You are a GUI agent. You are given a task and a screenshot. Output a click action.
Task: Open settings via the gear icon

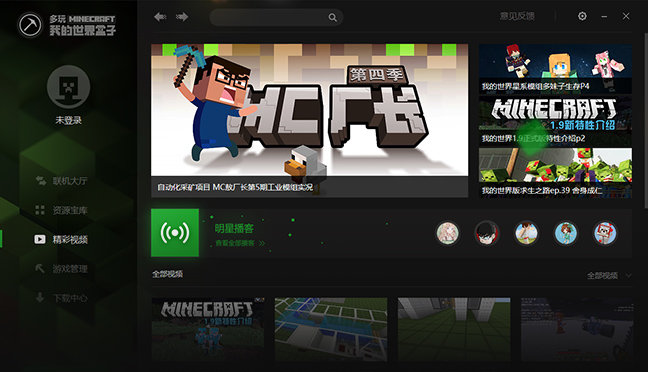[582, 16]
